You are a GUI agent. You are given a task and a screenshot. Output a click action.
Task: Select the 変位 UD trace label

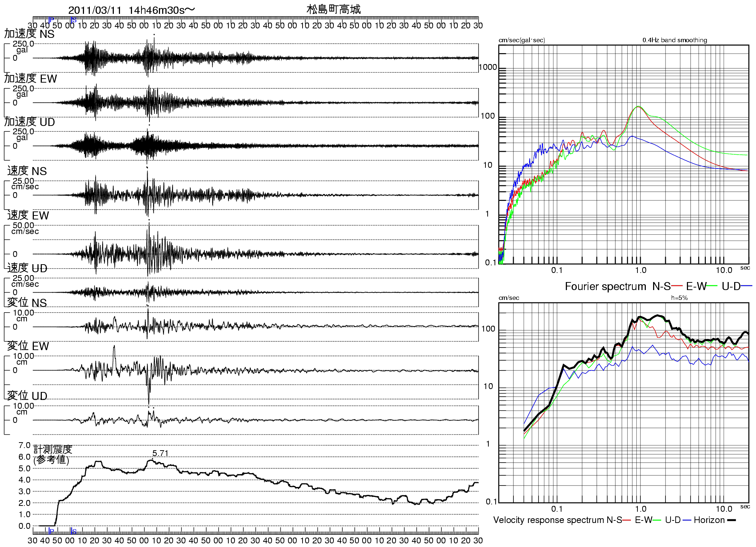click(27, 396)
